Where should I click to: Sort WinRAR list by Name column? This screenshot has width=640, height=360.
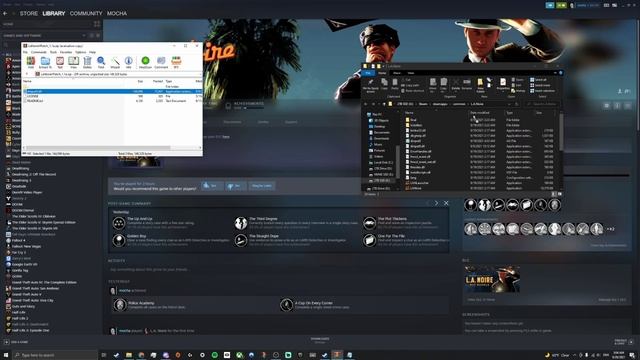[x=28, y=81]
